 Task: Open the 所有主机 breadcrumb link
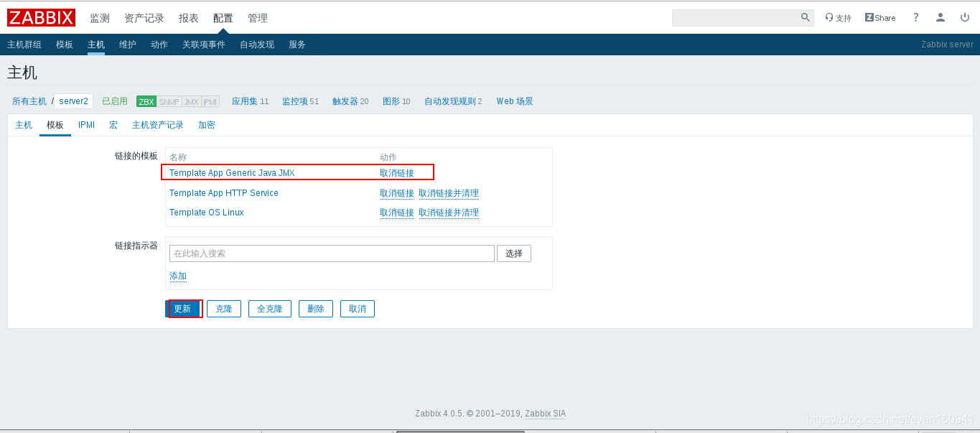pyautogui.click(x=29, y=101)
